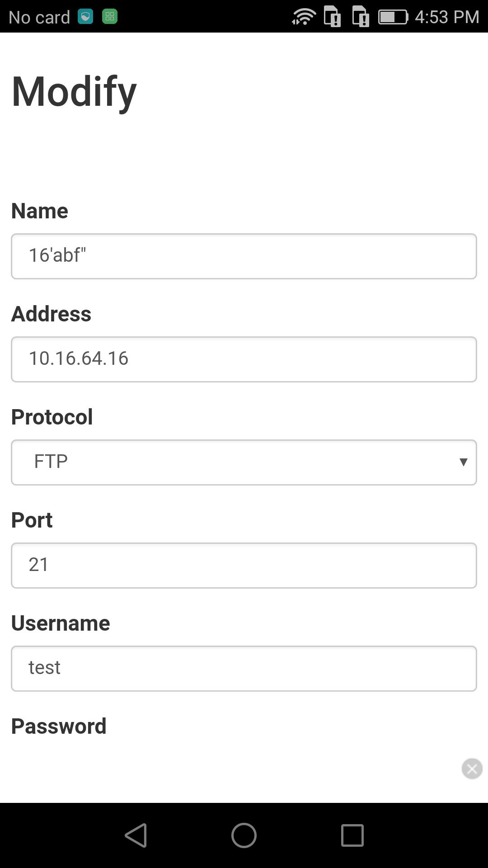Open the FTP protocol selector
This screenshot has width=488, height=868.
point(244,462)
